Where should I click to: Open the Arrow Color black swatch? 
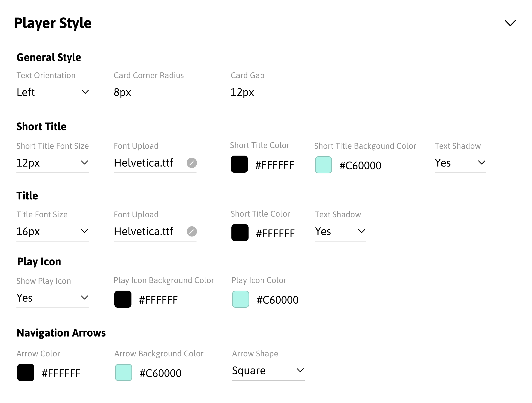click(26, 372)
